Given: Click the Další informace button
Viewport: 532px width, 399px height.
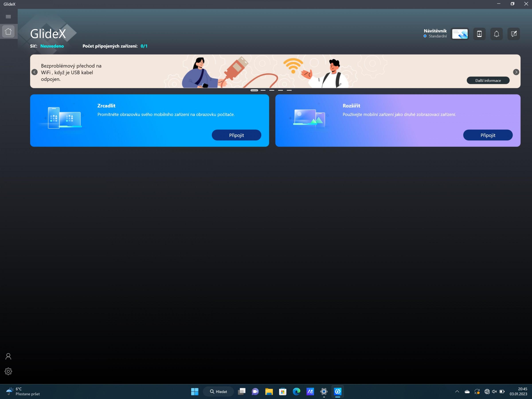Looking at the screenshot, I should click(488, 80).
